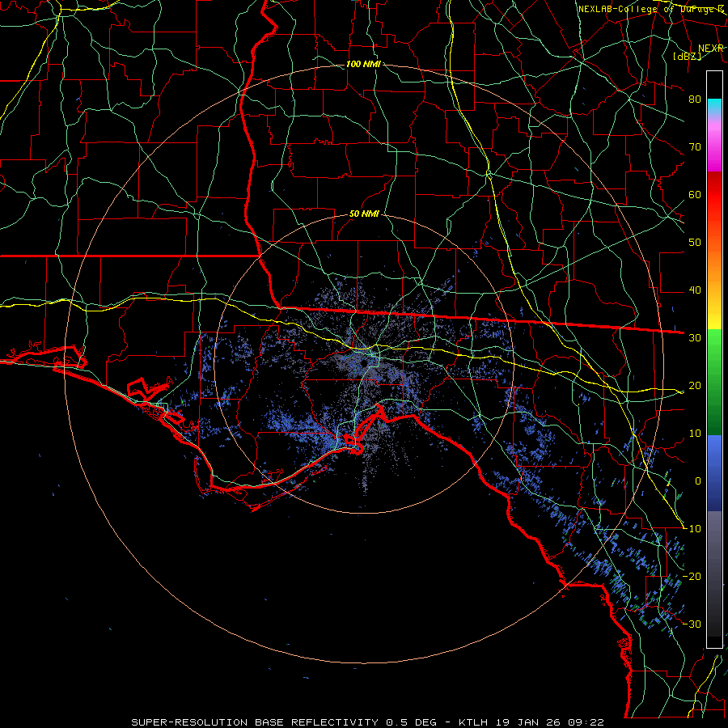Viewport: 728px width, 728px height.
Task: Click the red band on the color bar
Action: (x=714, y=195)
